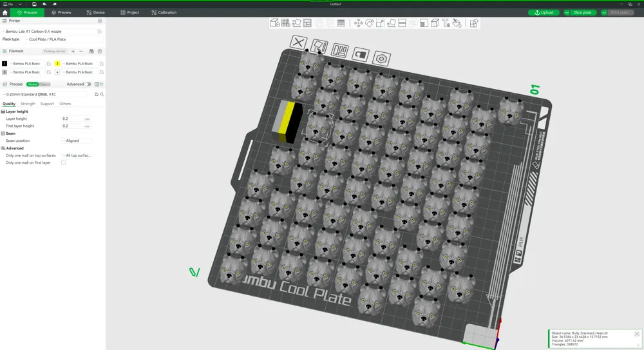Click the Save project disk icon
Screen dimensions: 644x350
(34, 4)
